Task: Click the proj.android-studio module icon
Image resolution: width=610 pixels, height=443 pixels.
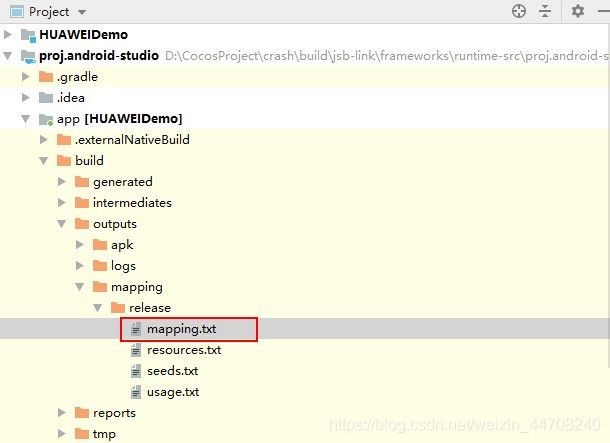Action: tap(28, 57)
